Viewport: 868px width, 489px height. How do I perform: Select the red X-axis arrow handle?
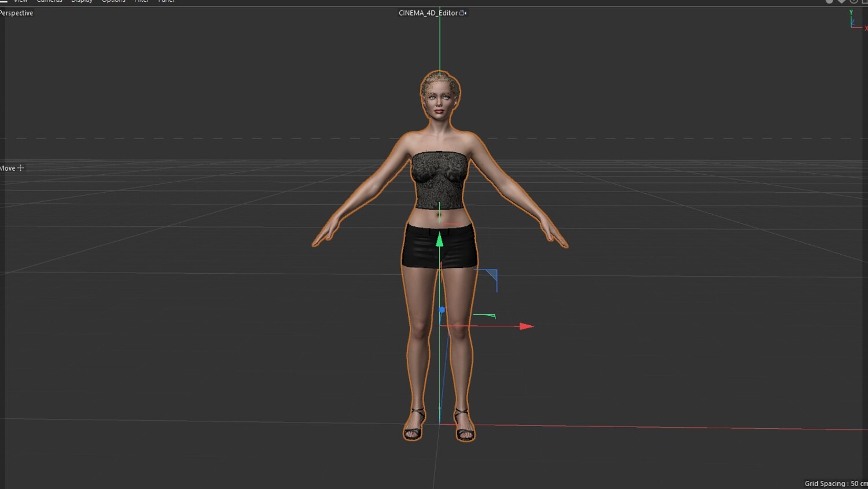(527, 326)
